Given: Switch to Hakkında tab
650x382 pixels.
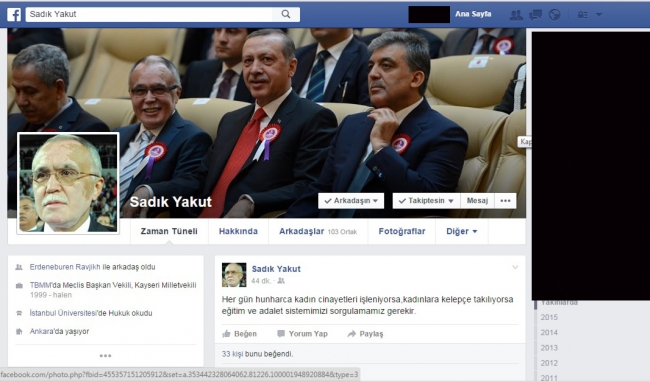Looking at the screenshot, I should tap(238, 231).
